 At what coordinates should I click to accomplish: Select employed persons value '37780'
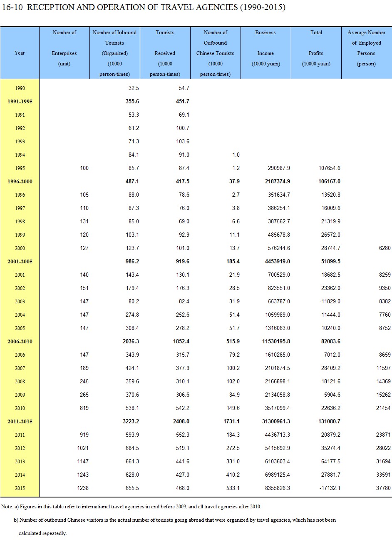click(383, 488)
